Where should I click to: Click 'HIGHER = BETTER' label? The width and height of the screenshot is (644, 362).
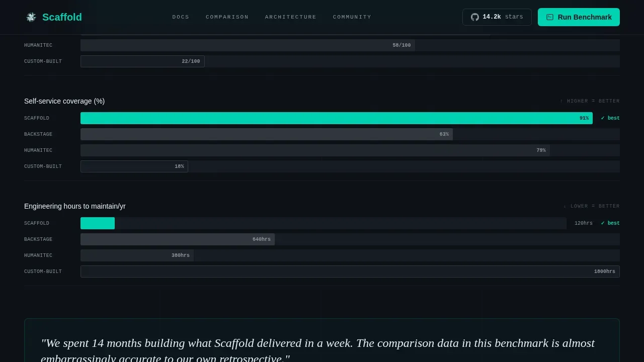[590, 101]
